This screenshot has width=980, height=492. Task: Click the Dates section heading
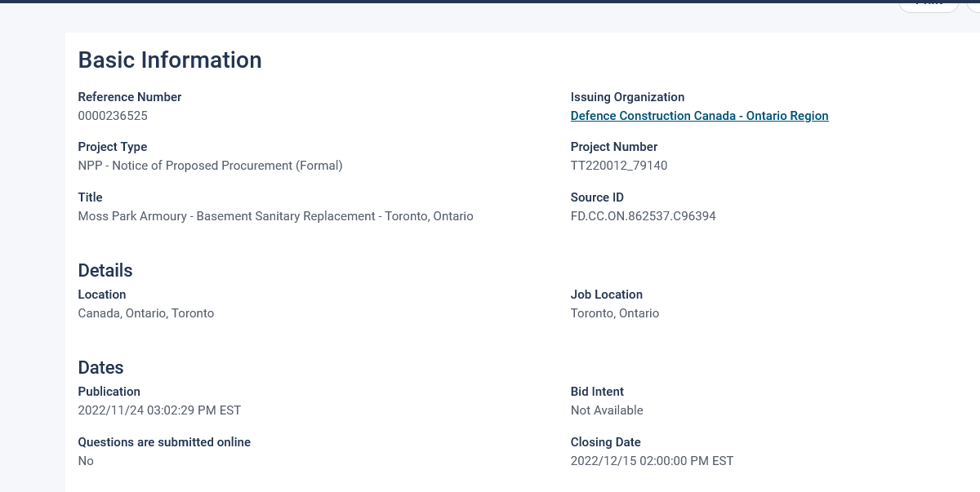click(x=101, y=367)
